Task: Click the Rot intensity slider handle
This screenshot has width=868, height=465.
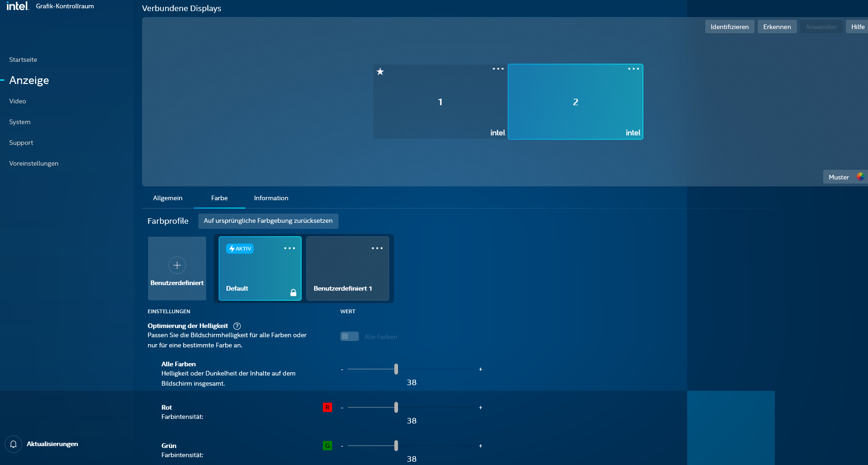Action: pos(396,407)
